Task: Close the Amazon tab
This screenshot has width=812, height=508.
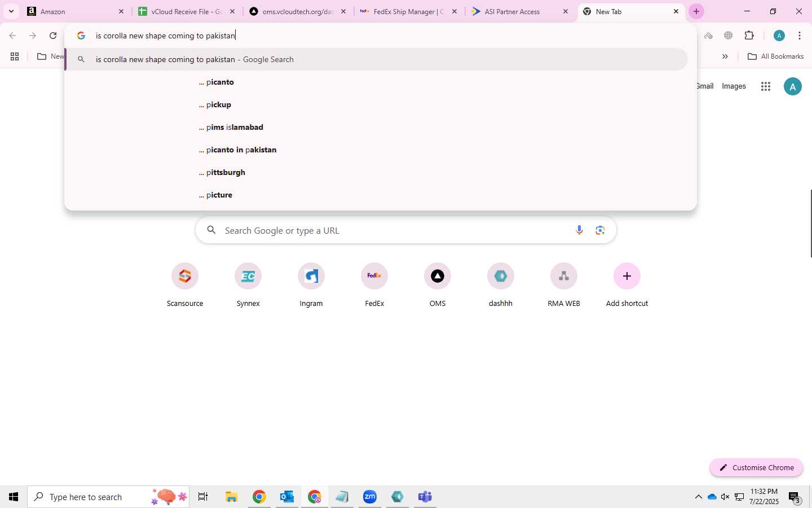Action: 121,11
